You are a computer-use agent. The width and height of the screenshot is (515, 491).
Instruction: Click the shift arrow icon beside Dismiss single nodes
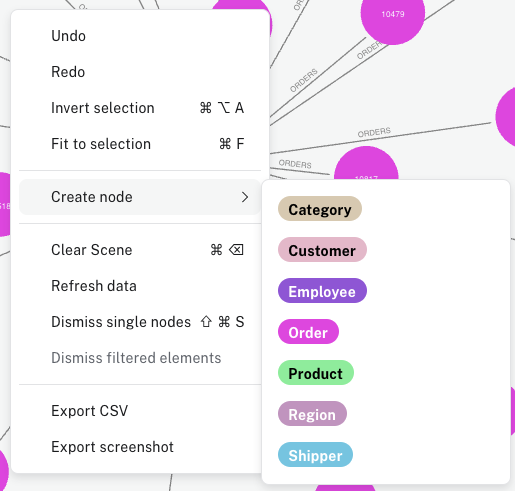(x=206, y=322)
